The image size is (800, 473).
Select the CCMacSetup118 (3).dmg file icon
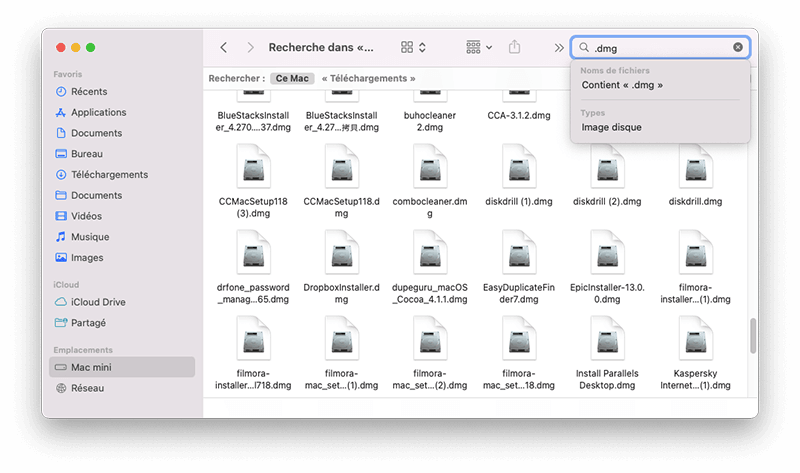tap(254, 167)
